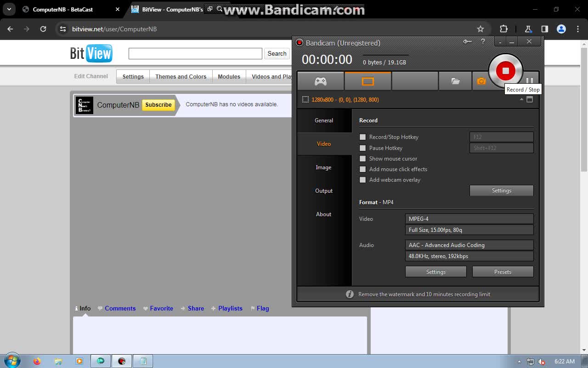The image size is (588, 368).
Task: Click the Shift+F12 pause hotkey field
Action: (502, 148)
